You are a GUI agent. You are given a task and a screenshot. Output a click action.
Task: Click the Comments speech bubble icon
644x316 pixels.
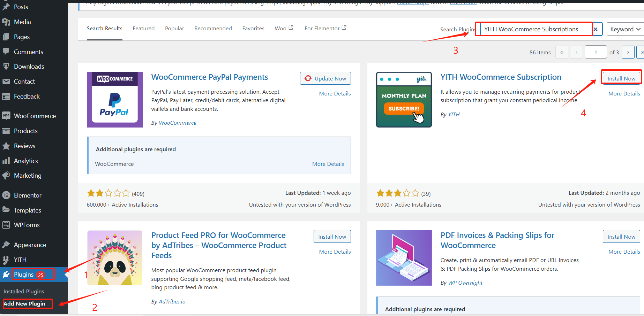[x=6, y=52]
